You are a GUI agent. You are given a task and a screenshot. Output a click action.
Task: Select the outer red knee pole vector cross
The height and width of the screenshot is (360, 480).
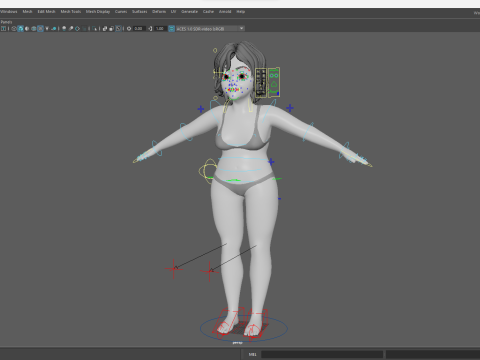[x=174, y=268]
